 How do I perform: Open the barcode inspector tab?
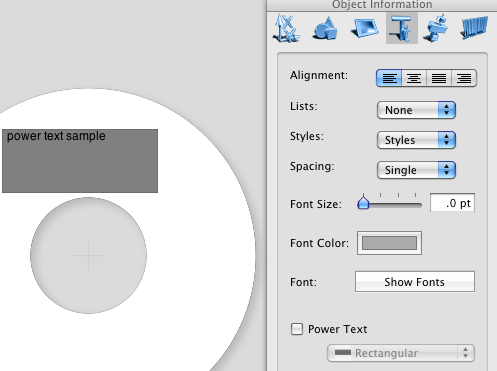coord(474,28)
